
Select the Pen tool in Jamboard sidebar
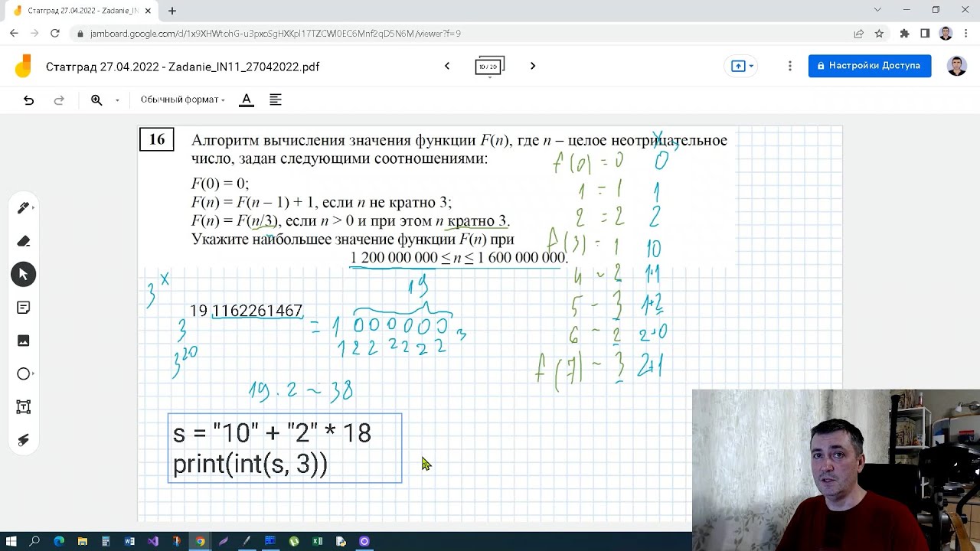23,207
